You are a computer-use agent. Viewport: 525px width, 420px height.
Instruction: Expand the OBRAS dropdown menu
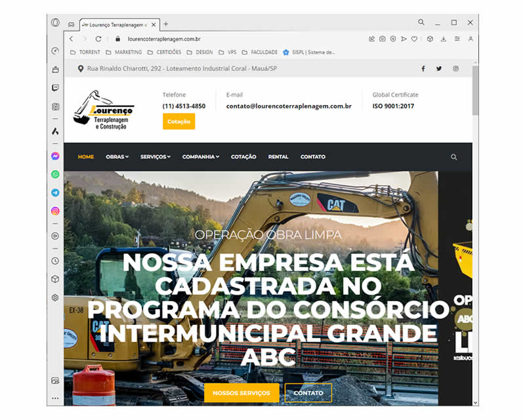click(117, 157)
